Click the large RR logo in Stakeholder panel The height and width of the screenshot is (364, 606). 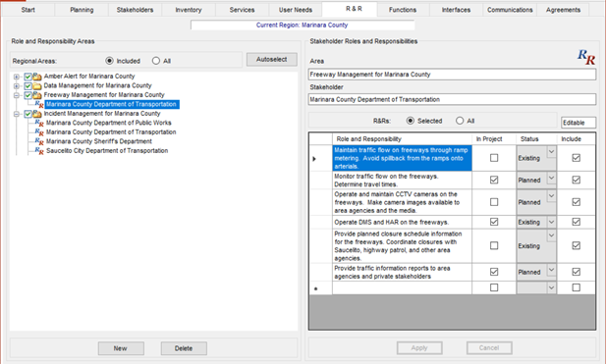point(586,57)
